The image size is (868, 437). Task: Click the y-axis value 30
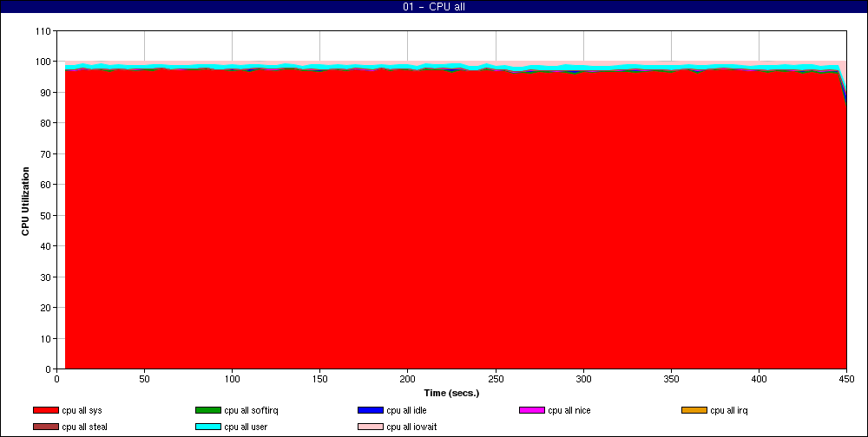(46, 277)
